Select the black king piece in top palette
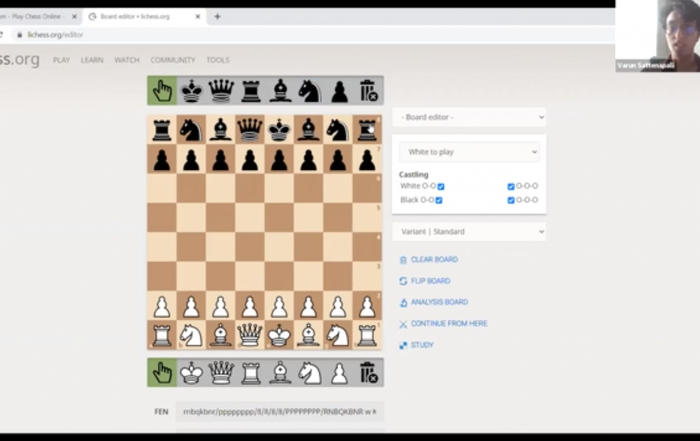700x441 pixels. 191,91
